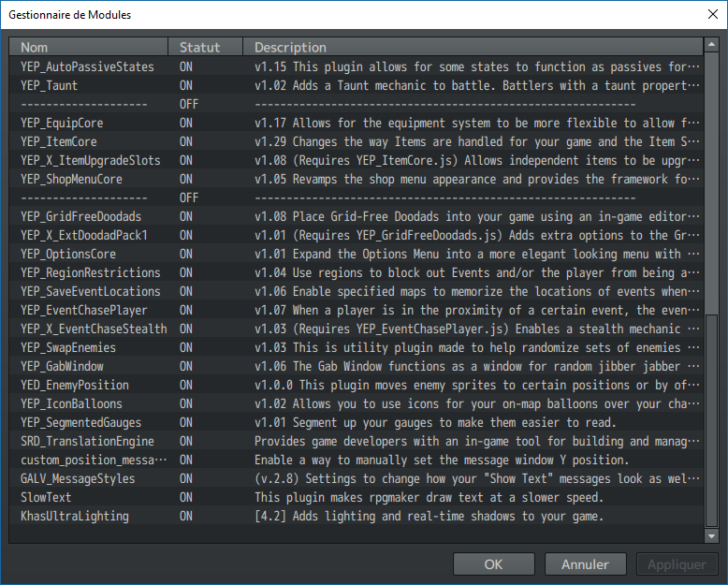Click the ON status of YEP_ItemCore
Viewport: 728px width, 585px height.
(186, 141)
